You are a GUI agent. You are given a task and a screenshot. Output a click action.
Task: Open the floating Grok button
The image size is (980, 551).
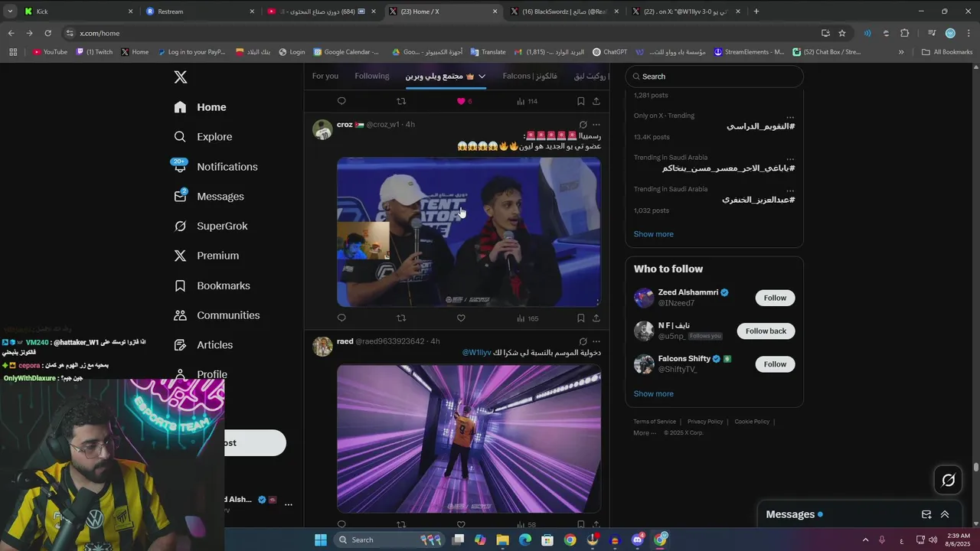coord(948,480)
